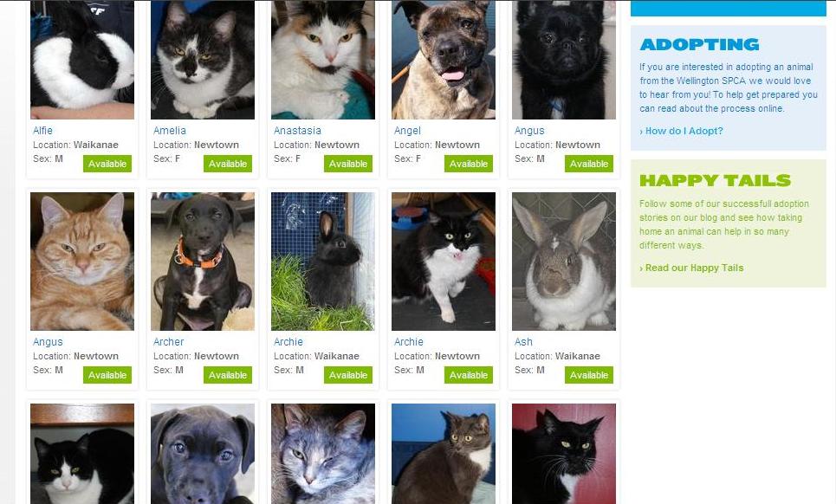Open the black cat on red background photo
This screenshot has width=836, height=504.
564,454
